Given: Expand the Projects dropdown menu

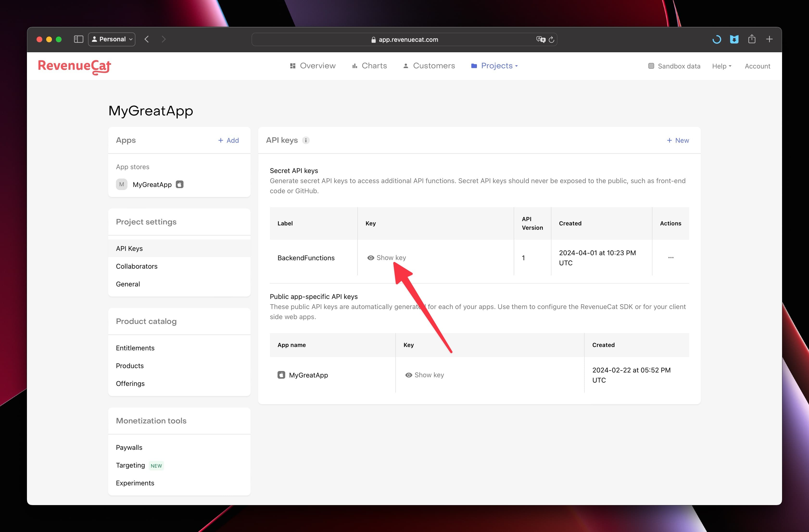Looking at the screenshot, I should pyautogui.click(x=495, y=66).
